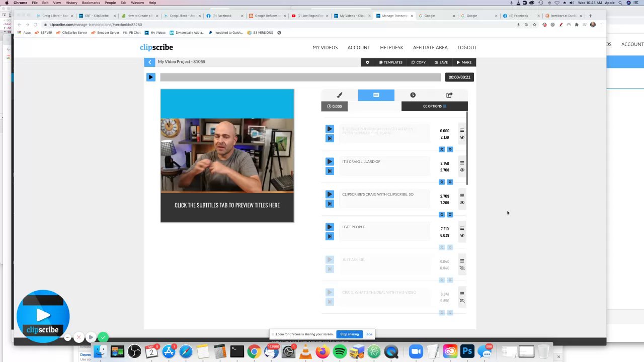Open Finder from the dock
The width and height of the screenshot is (644, 362).
click(100, 351)
